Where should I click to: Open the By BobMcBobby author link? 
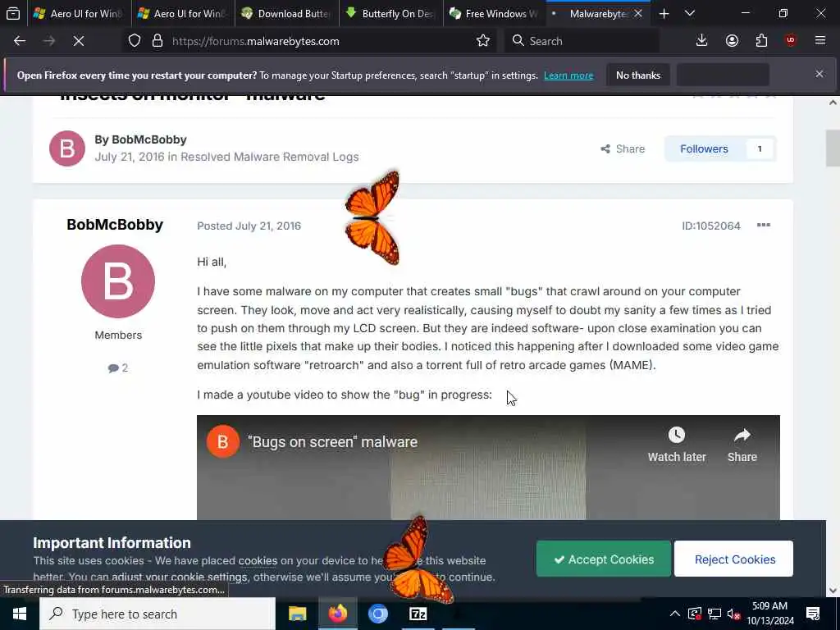(x=149, y=139)
